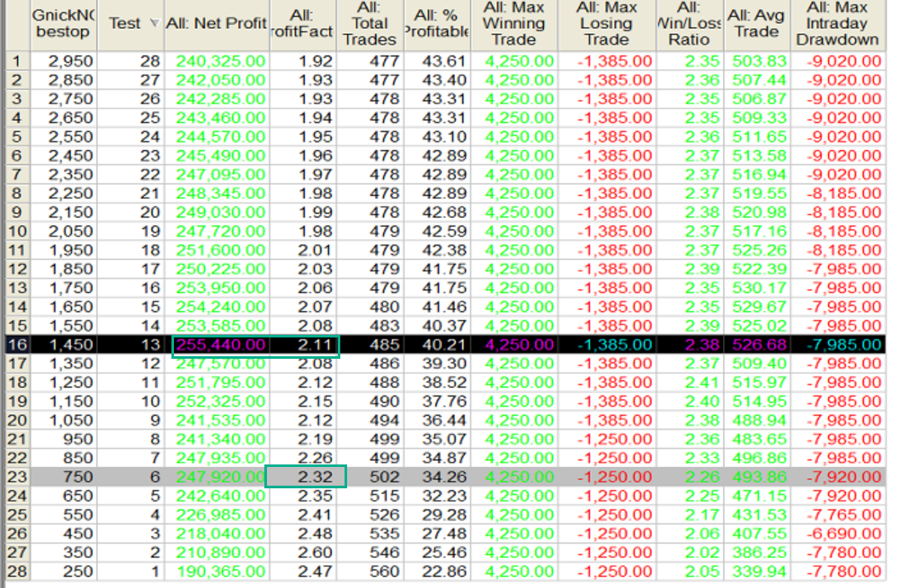Click All: Max Intraday Drawdown column header
Image resolution: width=904 pixels, height=588 pixels.
point(840,24)
